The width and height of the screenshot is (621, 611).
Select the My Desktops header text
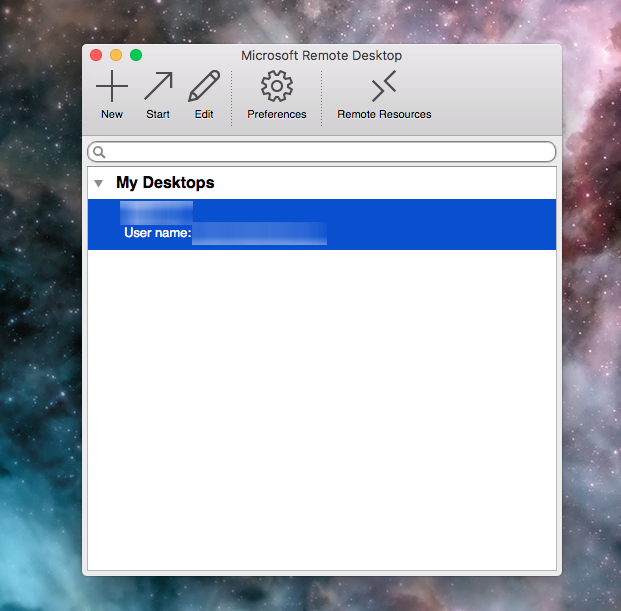165,183
